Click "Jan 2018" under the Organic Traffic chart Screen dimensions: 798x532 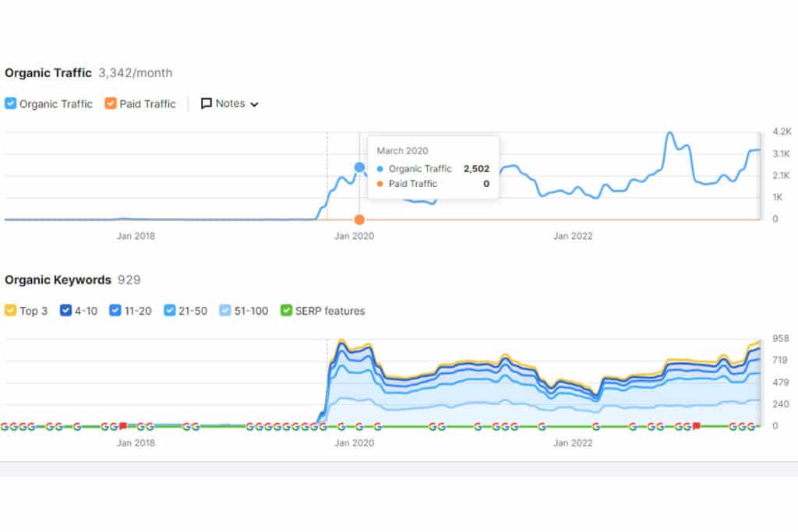point(136,236)
